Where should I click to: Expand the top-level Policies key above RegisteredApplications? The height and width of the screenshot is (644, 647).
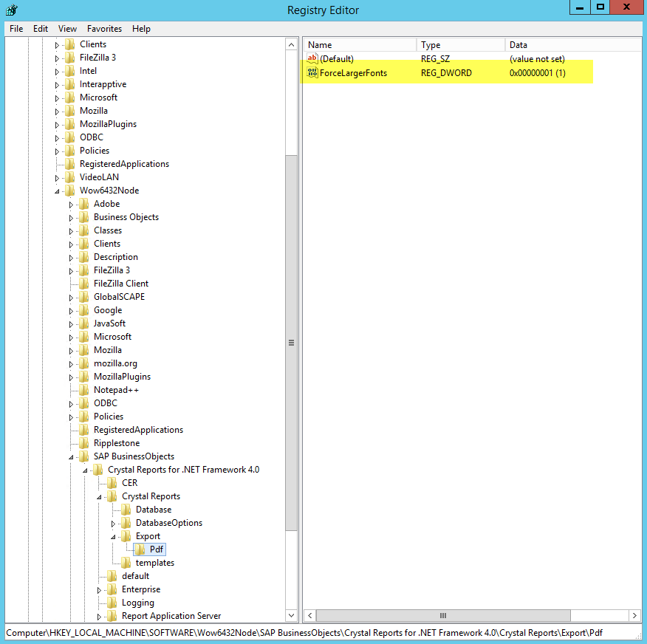pos(57,151)
